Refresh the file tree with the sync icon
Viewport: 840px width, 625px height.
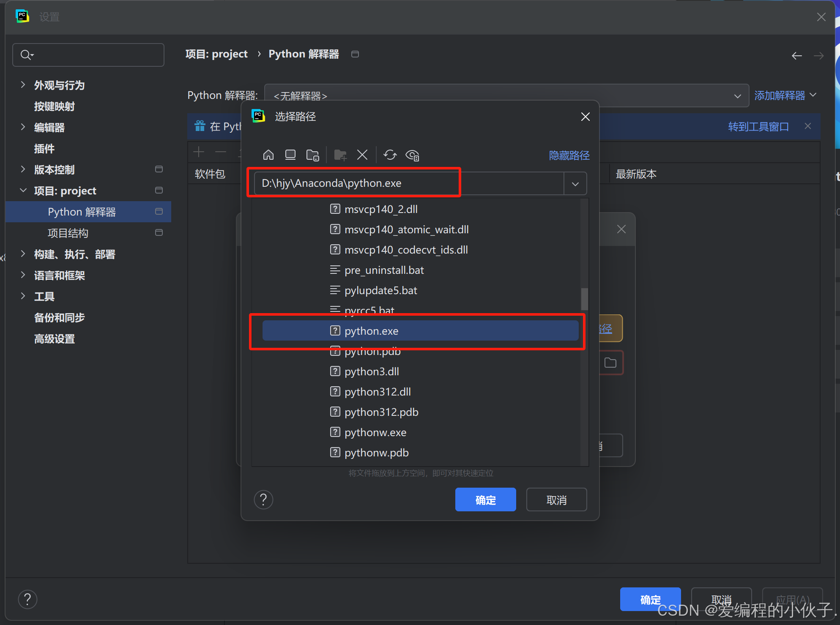(390, 155)
